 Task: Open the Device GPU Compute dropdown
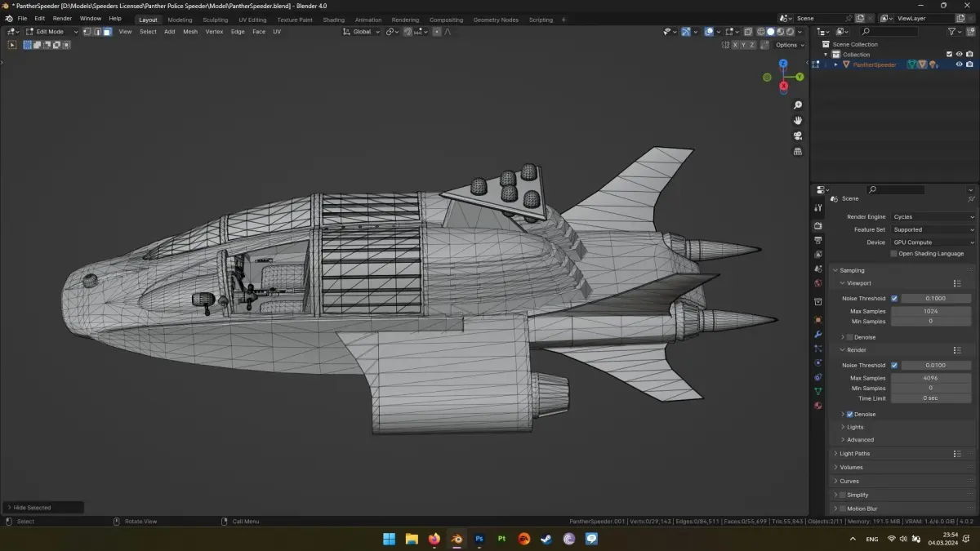pyautogui.click(x=933, y=242)
